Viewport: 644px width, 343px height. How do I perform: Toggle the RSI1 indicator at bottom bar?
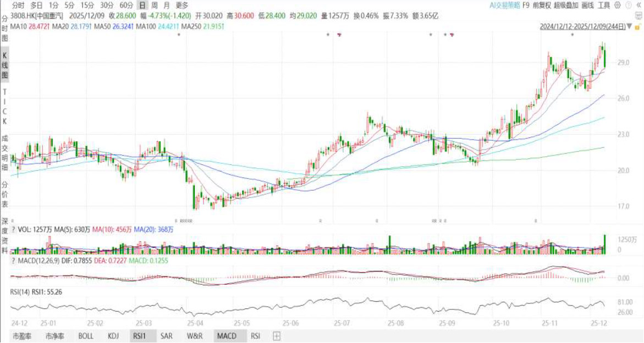pos(137,335)
